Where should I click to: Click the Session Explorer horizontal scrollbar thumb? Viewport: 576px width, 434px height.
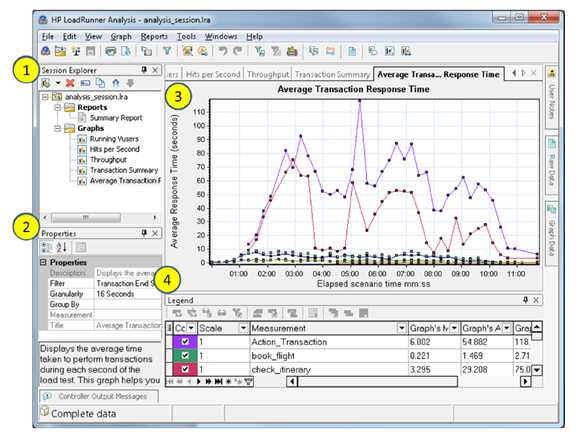86,218
